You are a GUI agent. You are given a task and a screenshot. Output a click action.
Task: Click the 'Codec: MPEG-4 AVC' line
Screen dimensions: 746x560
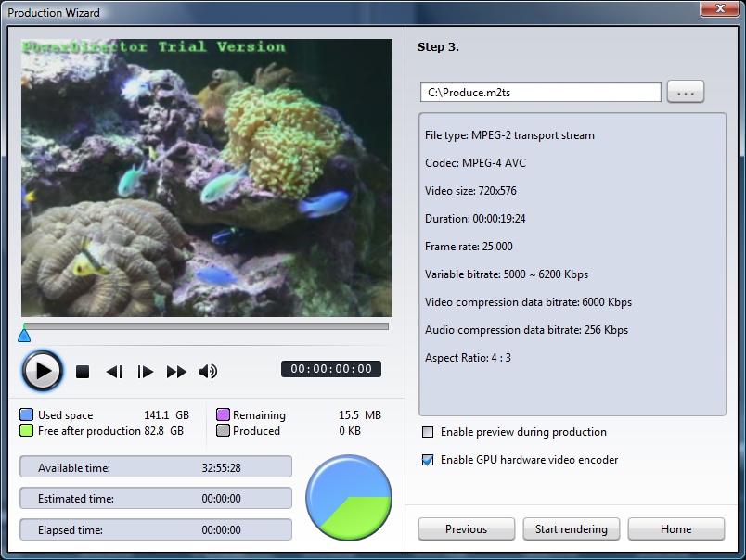475,163
